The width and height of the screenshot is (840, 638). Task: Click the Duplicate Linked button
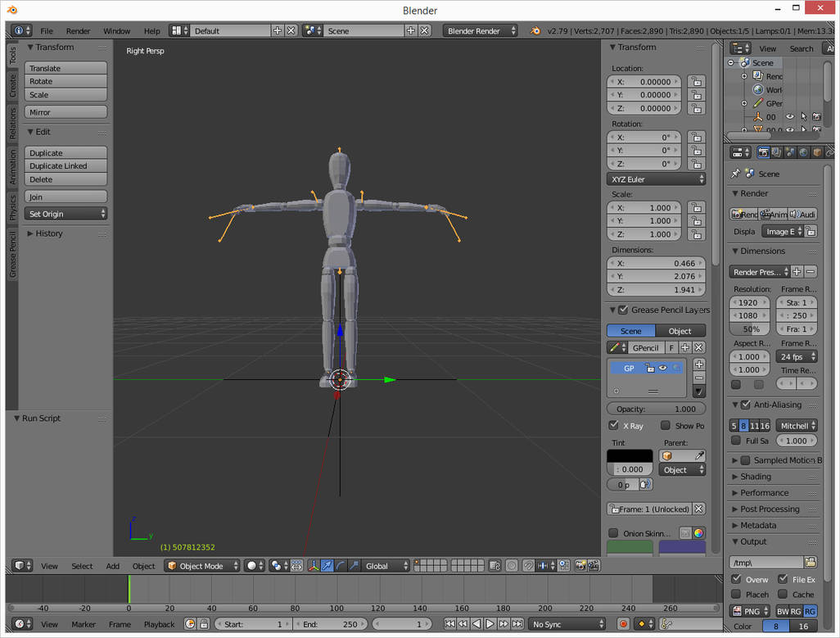[65, 165]
